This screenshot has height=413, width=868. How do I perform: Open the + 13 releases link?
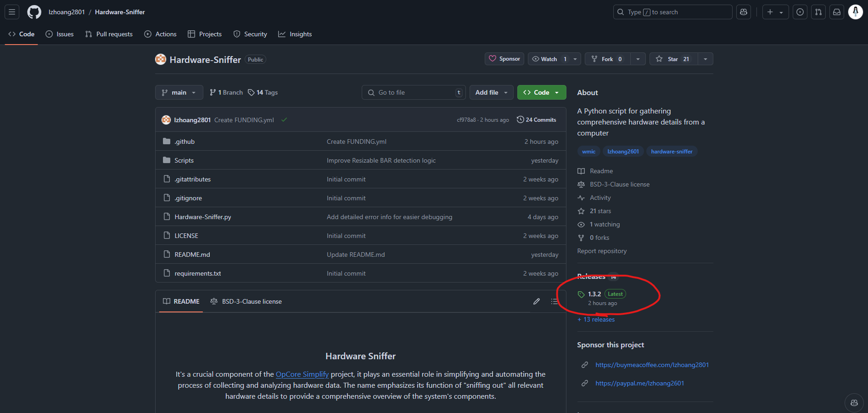(596, 319)
